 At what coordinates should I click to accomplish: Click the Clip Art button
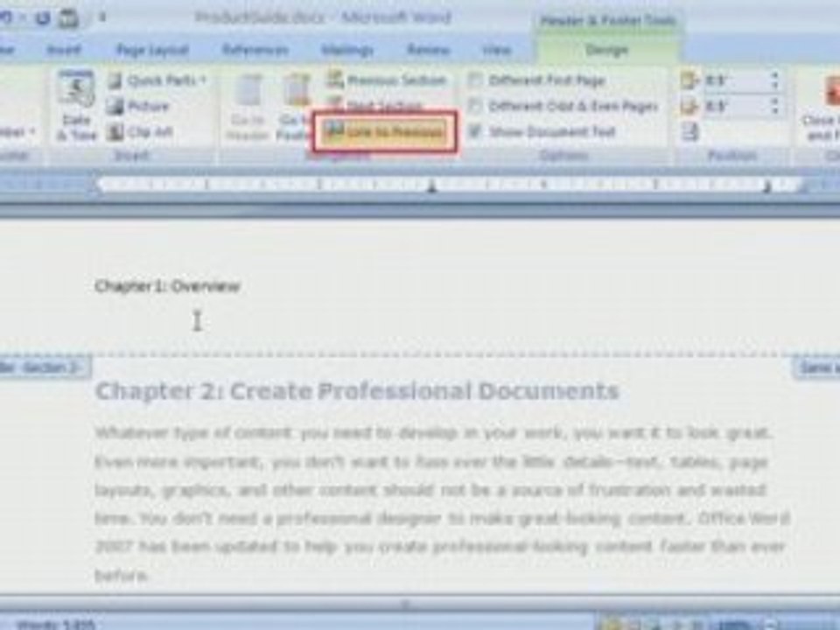pyautogui.click(x=140, y=132)
